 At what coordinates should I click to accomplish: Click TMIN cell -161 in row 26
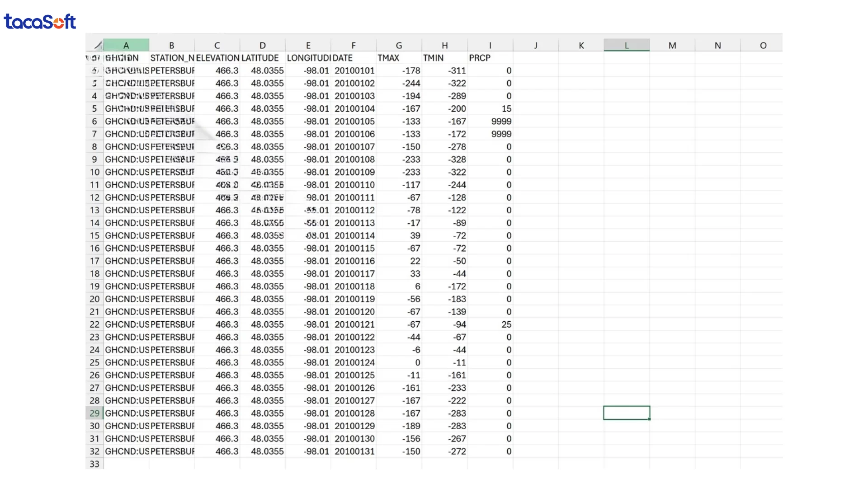(x=445, y=375)
